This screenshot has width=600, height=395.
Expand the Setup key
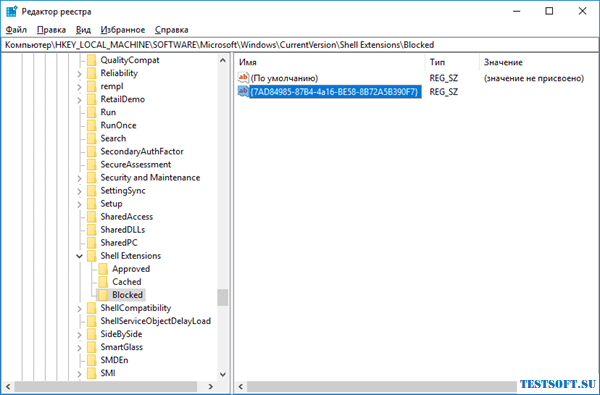tap(79, 204)
